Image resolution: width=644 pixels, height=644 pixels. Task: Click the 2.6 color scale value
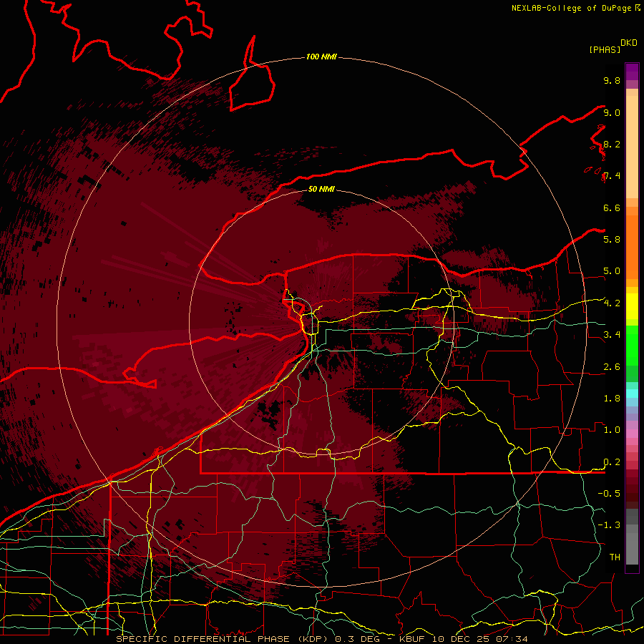[612, 367]
